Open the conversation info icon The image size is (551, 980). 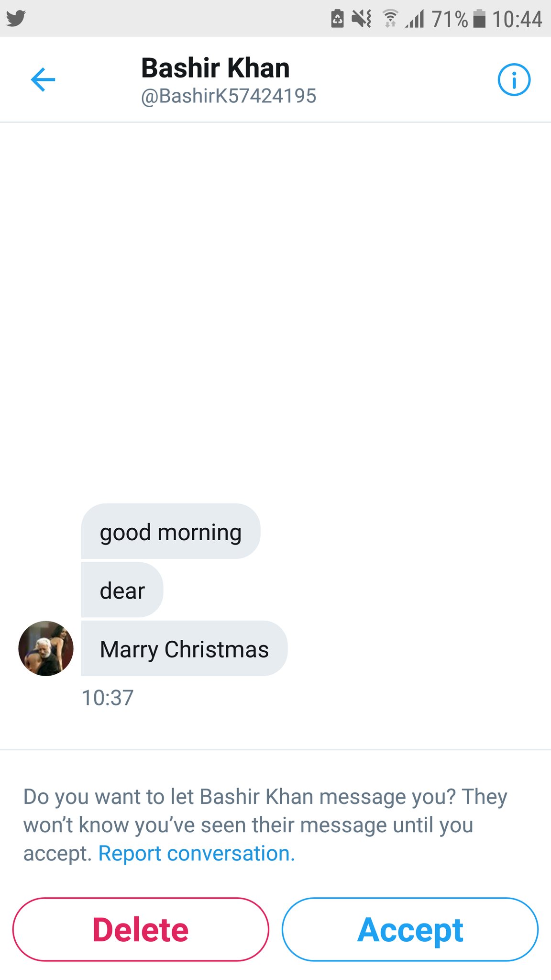pos(514,80)
